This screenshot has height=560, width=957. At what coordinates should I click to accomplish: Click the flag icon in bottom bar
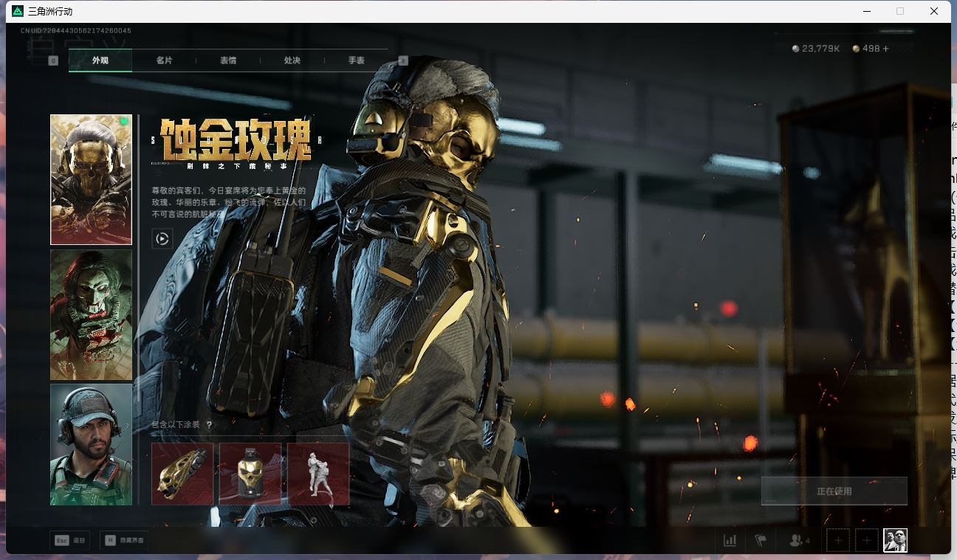761,540
